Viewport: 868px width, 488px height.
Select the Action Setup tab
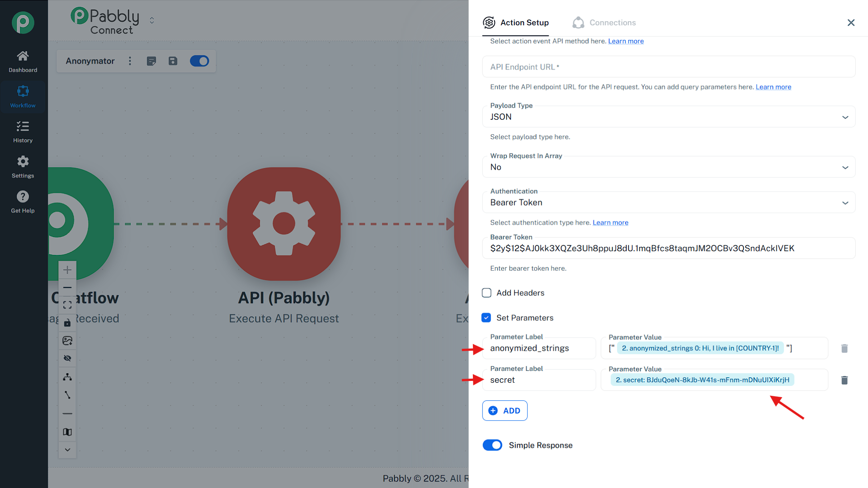tap(516, 23)
